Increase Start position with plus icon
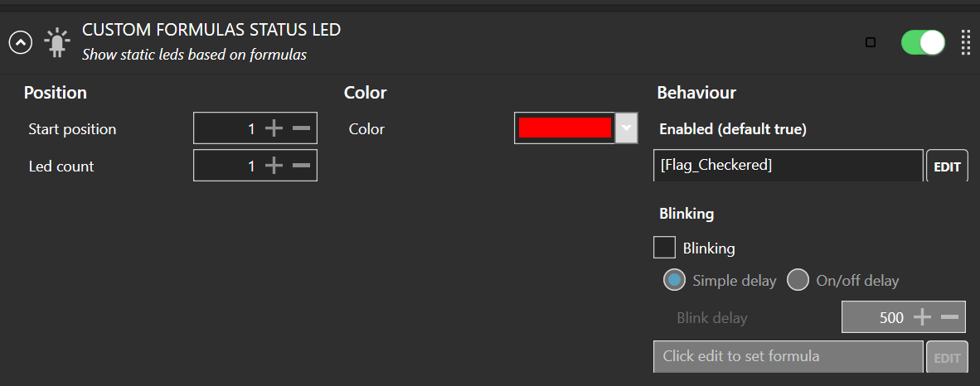Screen dimensions: 980x386 (x=274, y=128)
